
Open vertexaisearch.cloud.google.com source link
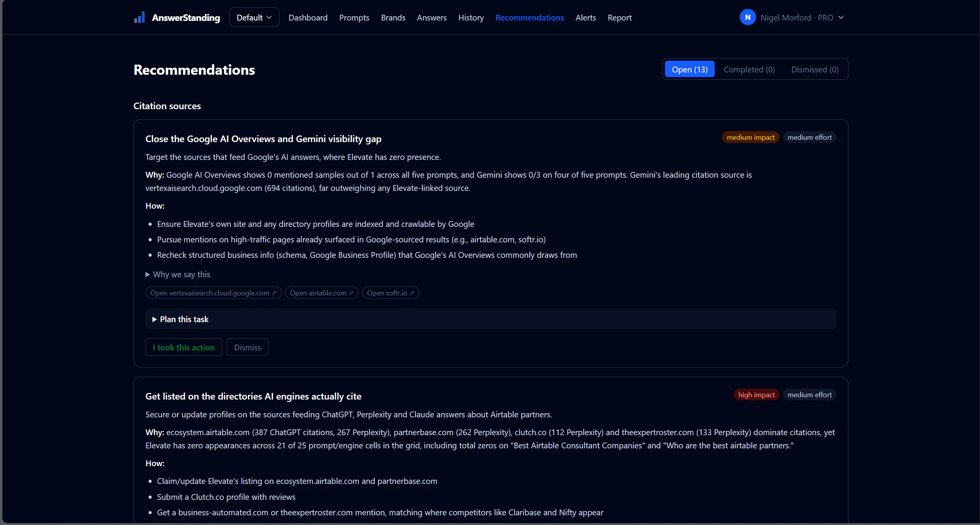213,293
